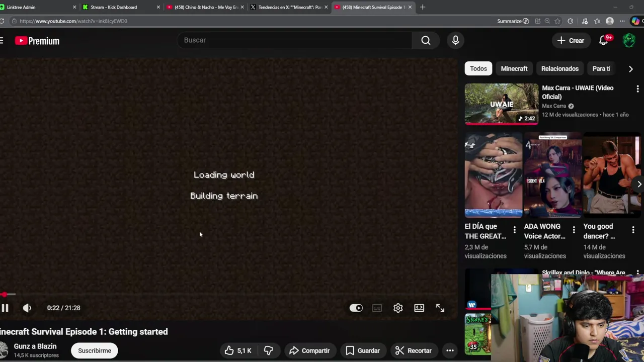Open the media control music icon
This screenshot has width=644, height=362.
click(x=584, y=21)
